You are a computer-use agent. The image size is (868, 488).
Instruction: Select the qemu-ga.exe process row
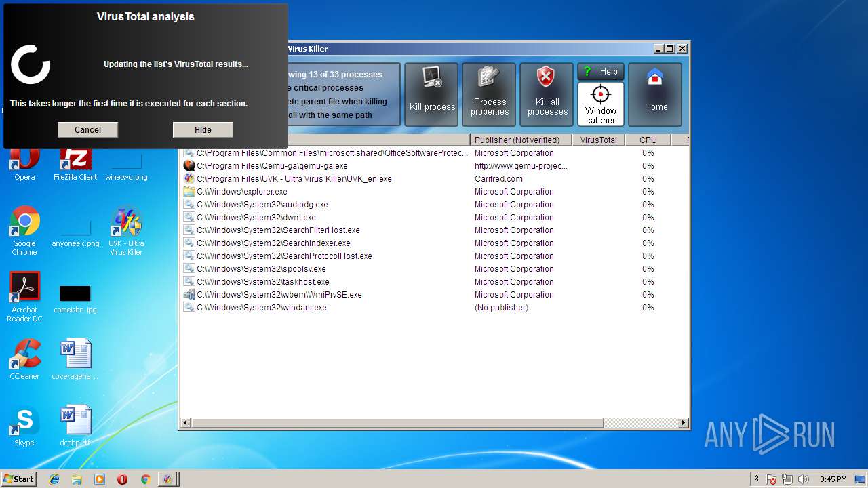(x=434, y=166)
